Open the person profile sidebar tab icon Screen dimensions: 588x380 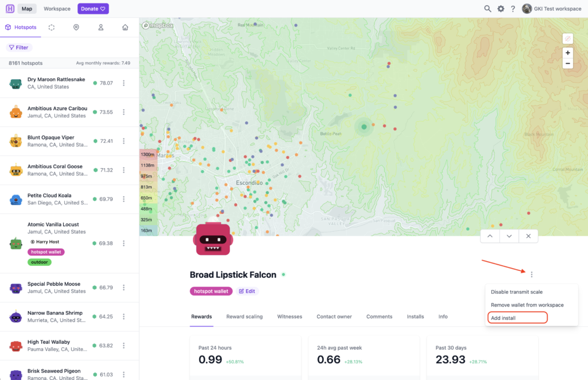click(100, 27)
